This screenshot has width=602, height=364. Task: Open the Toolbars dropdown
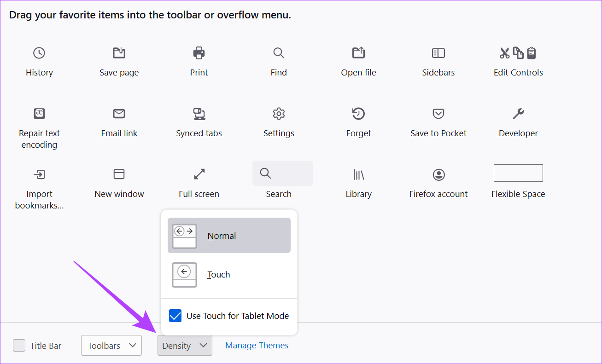pos(111,346)
